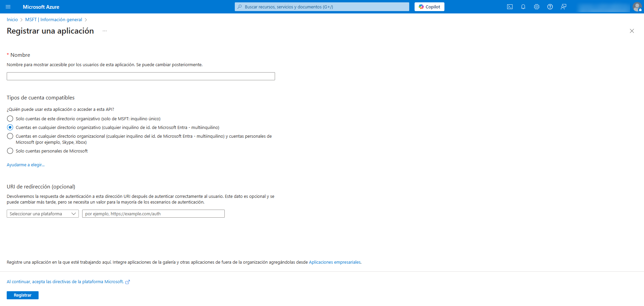Go to Inicio breadcrumb
This screenshot has height=306, width=644.
[12, 19]
